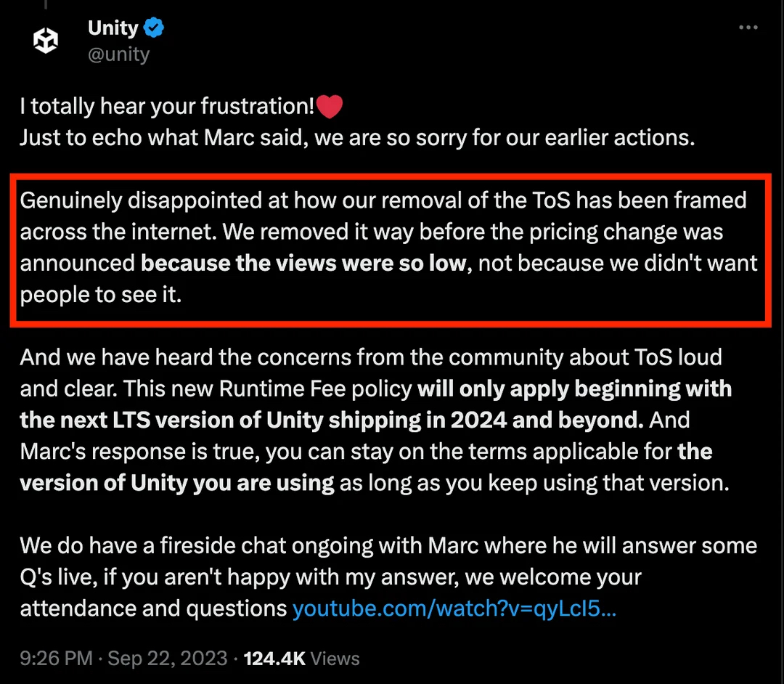Click the red heart emoji
This screenshot has height=684, width=784.
[330, 107]
